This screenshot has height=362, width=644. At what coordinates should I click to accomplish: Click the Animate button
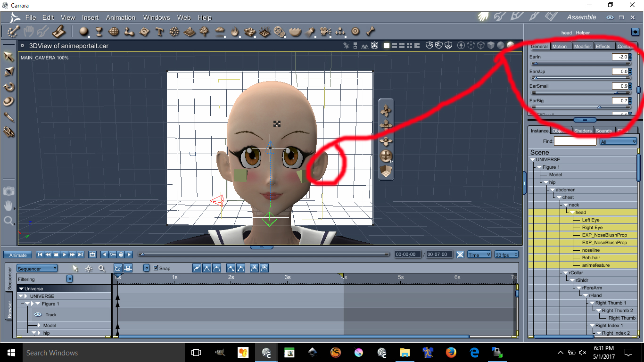click(18, 255)
